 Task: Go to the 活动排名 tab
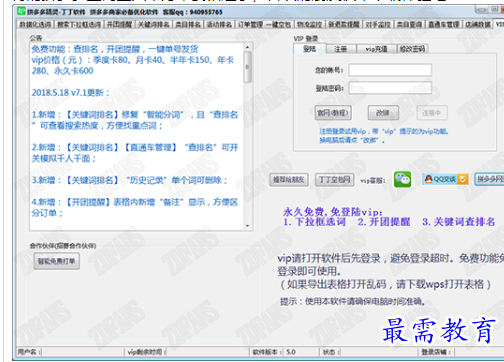pyautogui.click(x=219, y=24)
